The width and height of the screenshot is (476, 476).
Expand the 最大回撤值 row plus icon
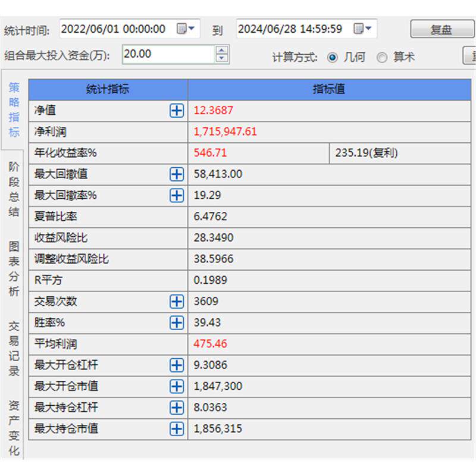tap(176, 174)
